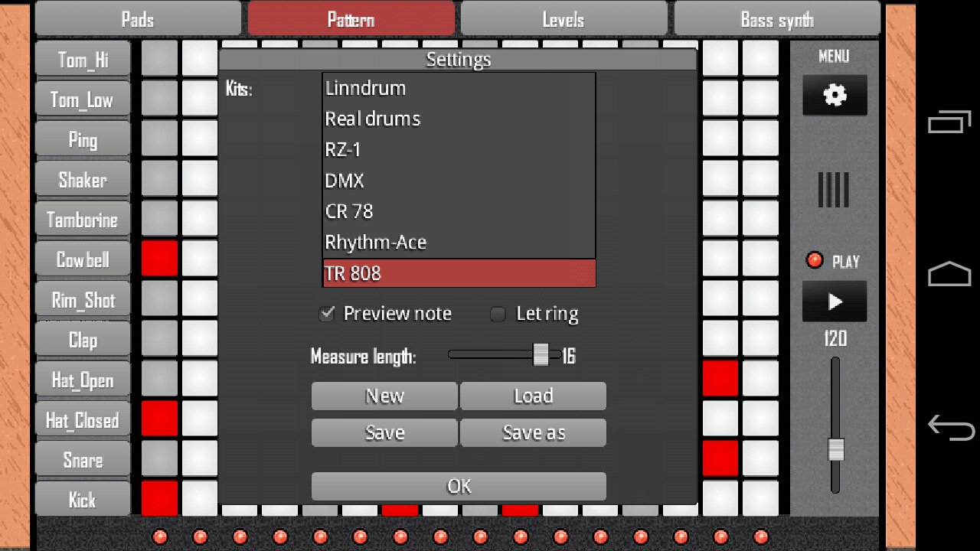This screenshot has width=980, height=551.
Task: Click the tempo fader below 120
Action: [834, 450]
